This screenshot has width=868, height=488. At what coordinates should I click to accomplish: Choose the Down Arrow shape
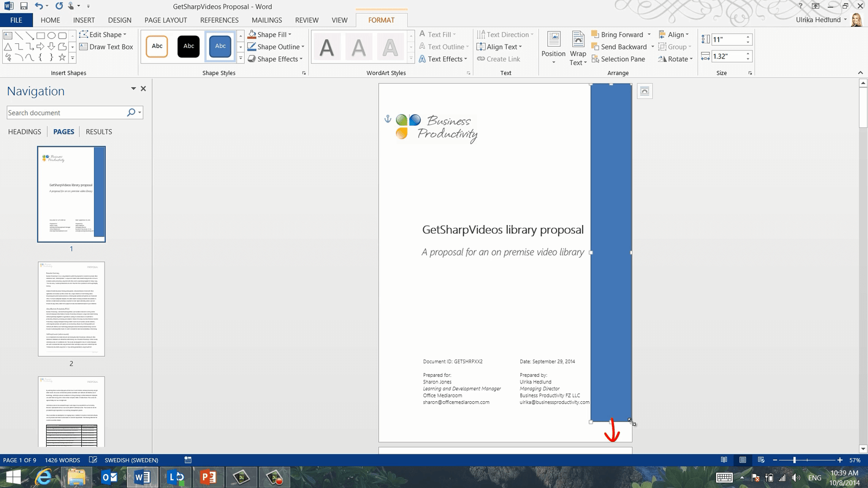pos(52,47)
